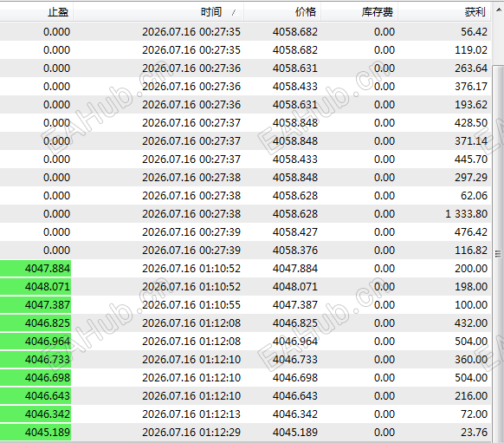The width and height of the screenshot is (504, 443).
Task: Select the row with price 4058.427
Action: click(246, 232)
